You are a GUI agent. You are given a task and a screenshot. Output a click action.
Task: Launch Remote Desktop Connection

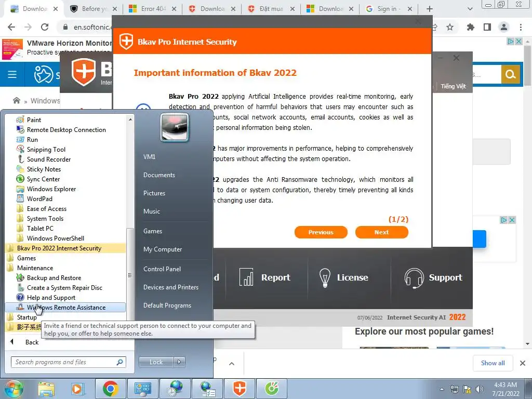66,129
